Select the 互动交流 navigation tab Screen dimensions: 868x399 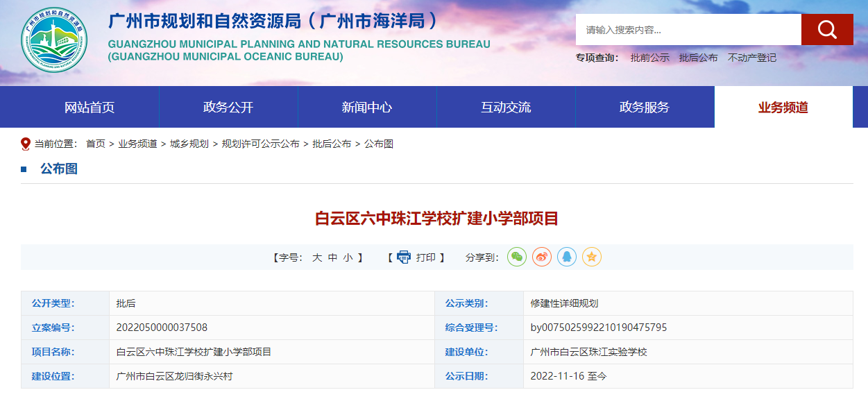click(506, 107)
